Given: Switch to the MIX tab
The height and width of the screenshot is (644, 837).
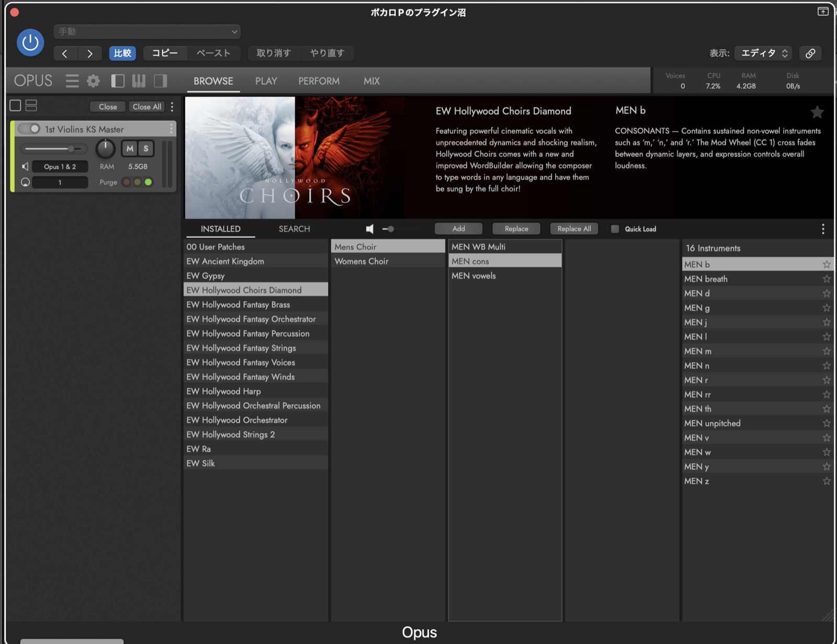Looking at the screenshot, I should click(372, 81).
